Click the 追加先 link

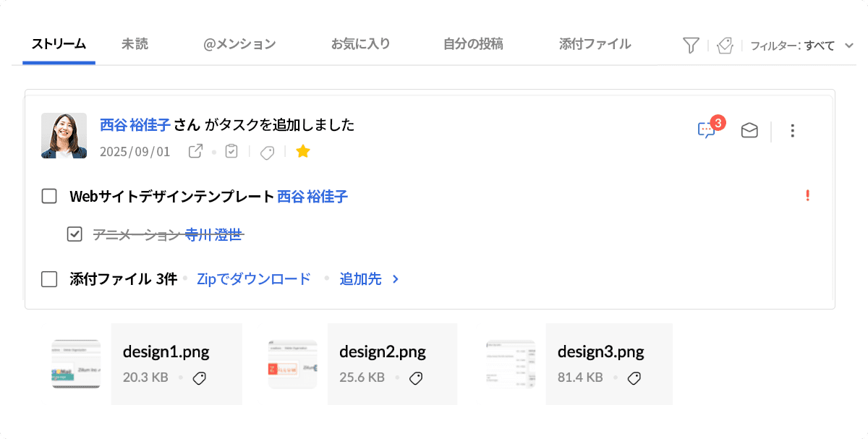(x=360, y=279)
